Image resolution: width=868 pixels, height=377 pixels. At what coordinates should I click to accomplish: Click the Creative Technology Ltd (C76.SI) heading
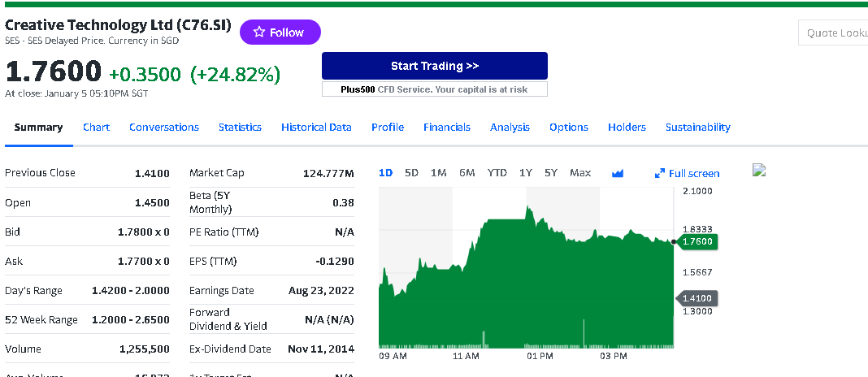(x=118, y=25)
